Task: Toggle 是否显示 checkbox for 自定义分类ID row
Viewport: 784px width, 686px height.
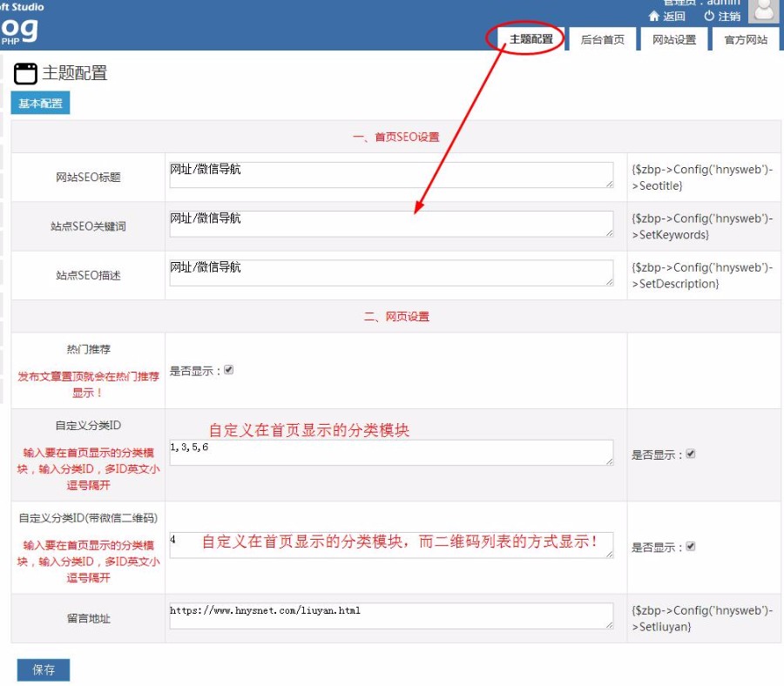Action: point(691,454)
